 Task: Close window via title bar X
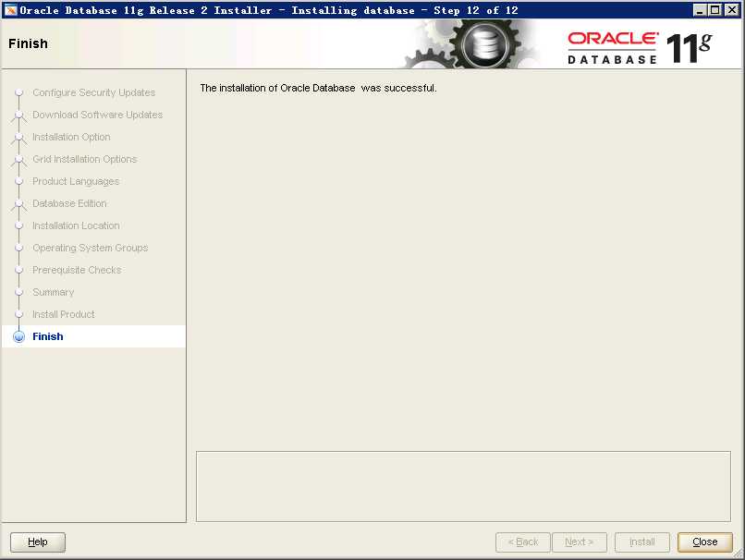click(x=732, y=10)
